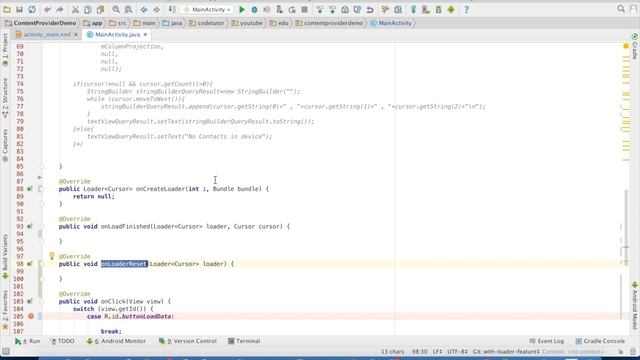Image resolution: width=640 pixels, height=360 pixels.
Task: Navigate Forward using the right arrow icon
Action: [x=156, y=9]
